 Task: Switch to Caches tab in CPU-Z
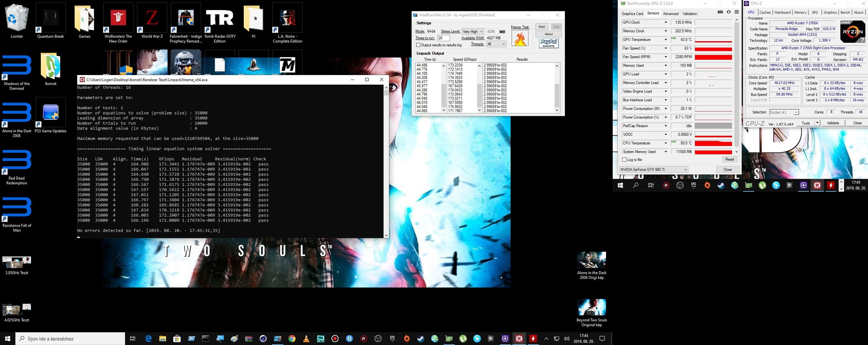tap(765, 12)
